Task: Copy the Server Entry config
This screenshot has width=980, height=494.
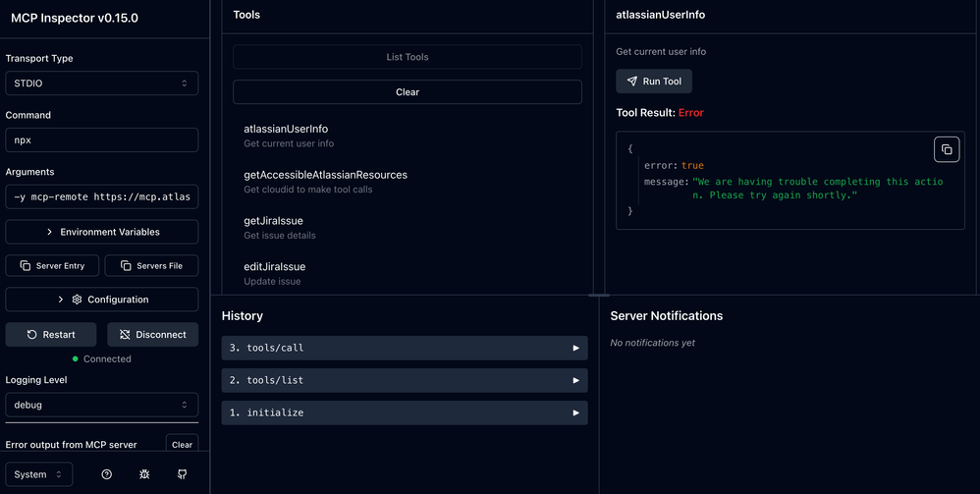Action: (x=52, y=266)
